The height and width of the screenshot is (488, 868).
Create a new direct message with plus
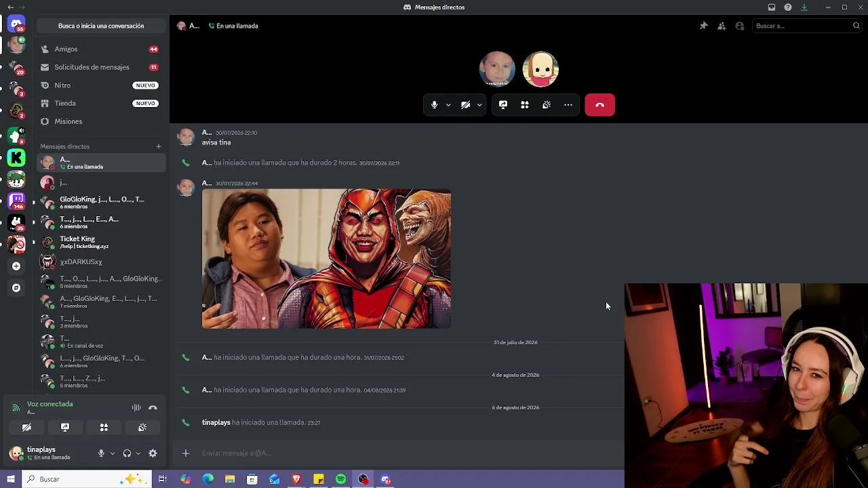[159, 146]
